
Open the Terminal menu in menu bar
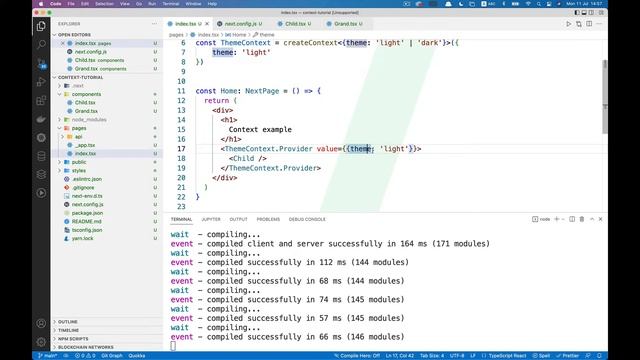pos(171,4)
